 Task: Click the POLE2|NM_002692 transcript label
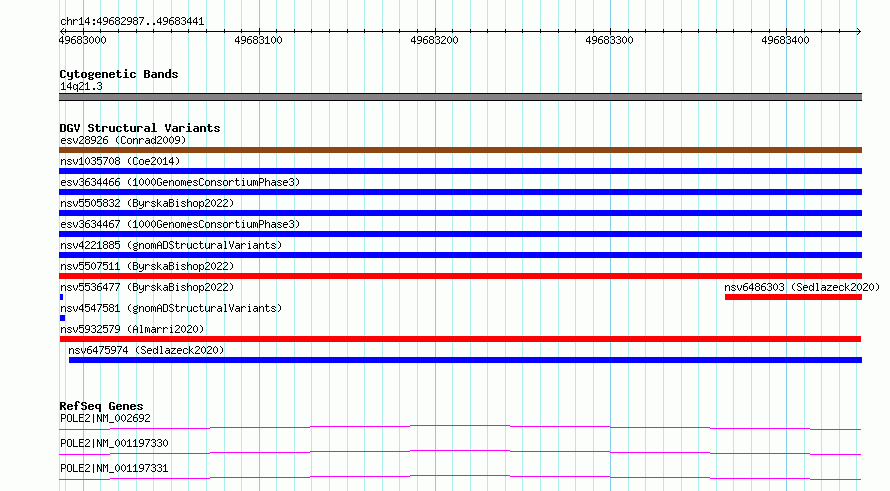(106, 418)
